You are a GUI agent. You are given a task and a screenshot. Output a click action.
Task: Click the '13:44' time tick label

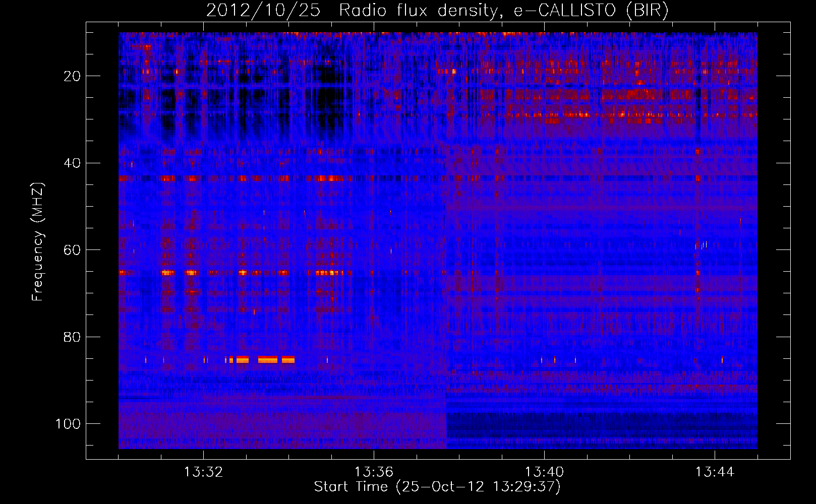pos(715,472)
